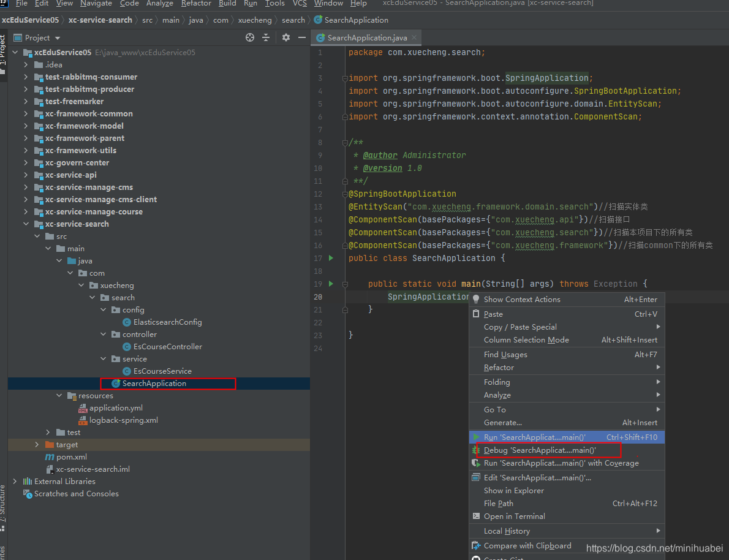
Task: Click the External Libraries icon
Action: tap(28, 482)
